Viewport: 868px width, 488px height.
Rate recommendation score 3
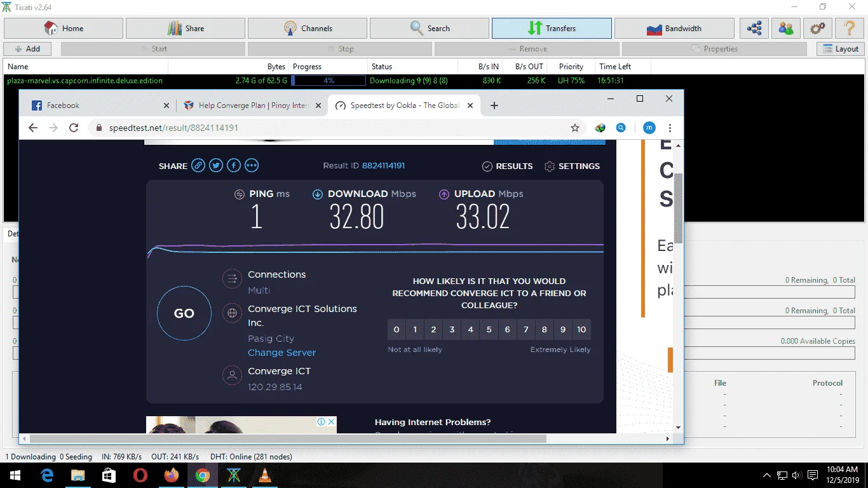tap(452, 329)
